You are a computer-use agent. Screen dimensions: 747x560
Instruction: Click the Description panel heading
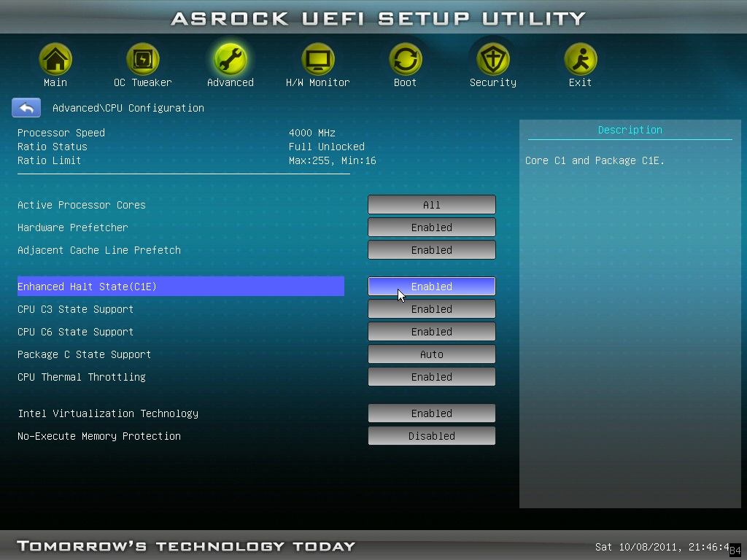click(630, 130)
